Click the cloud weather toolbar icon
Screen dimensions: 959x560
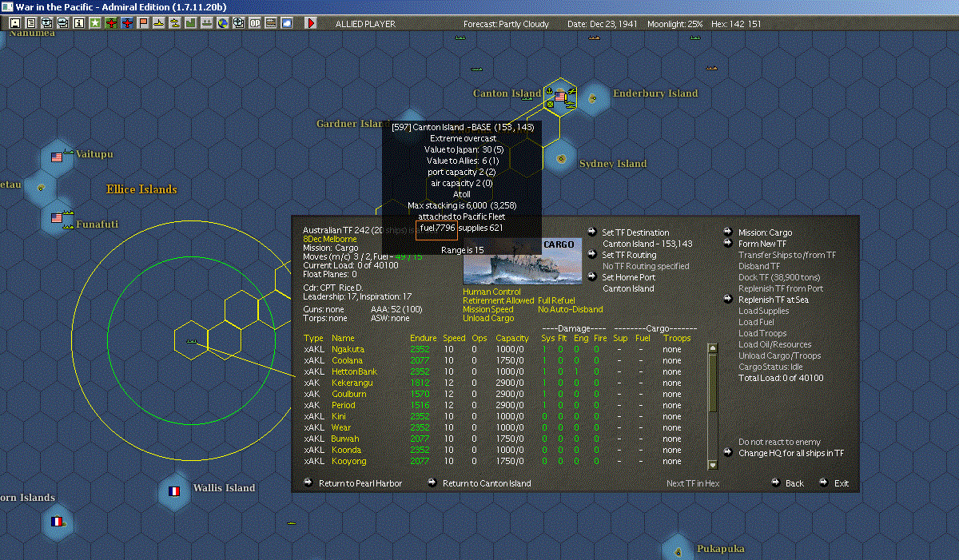tap(287, 23)
